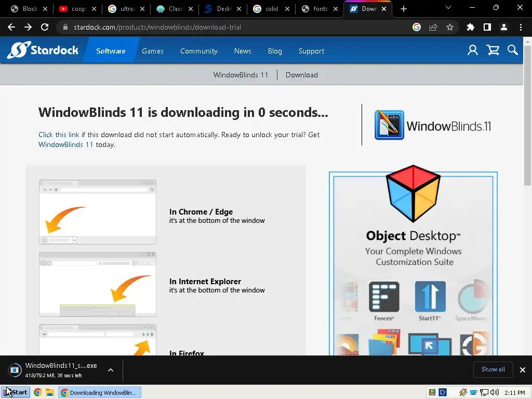Click the 'WindowBlinds 11 is downloading' heading
Viewport: 532px width, 399px height.
point(183,112)
